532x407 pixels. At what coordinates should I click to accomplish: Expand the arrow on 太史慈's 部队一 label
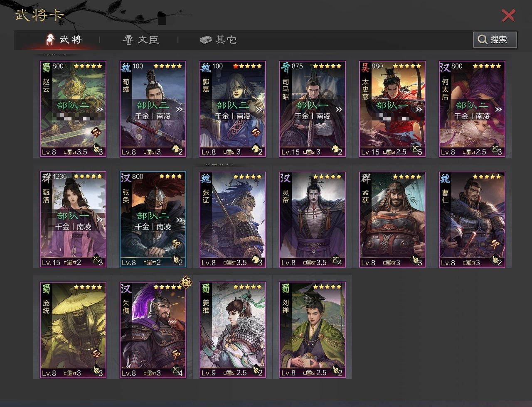click(x=419, y=110)
